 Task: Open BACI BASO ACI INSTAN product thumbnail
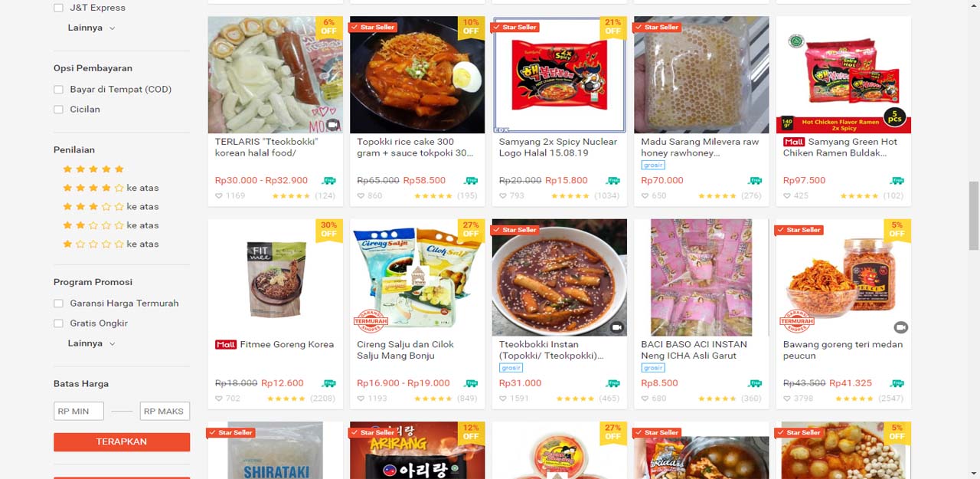pyautogui.click(x=701, y=277)
